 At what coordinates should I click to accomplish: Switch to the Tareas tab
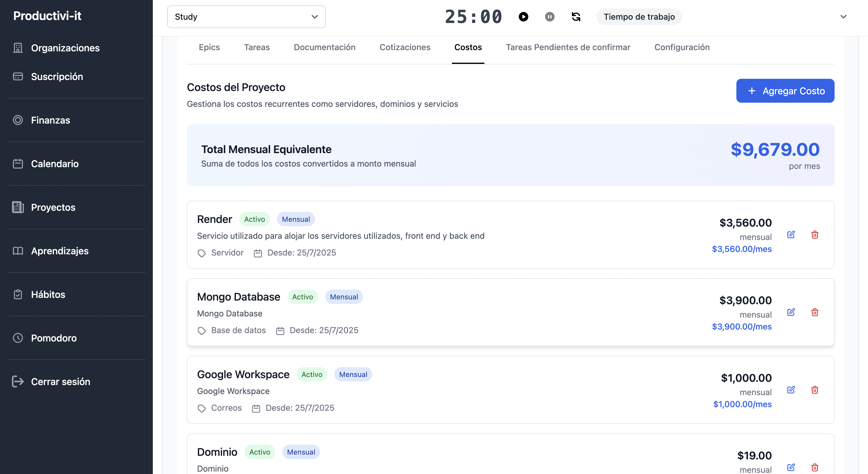[x=257, y=47]
